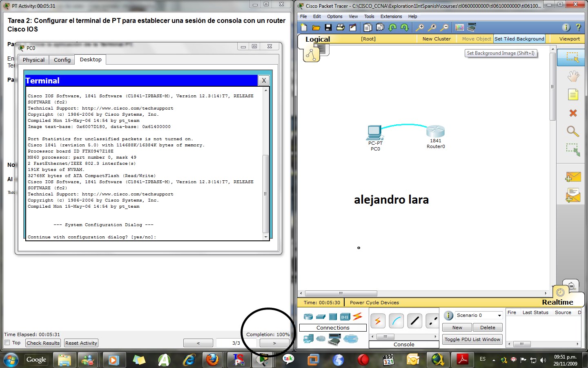Screen dimensions: 588x368
Task: Click the Zoom Reset magnifier icon
Action: click(432, 27)
